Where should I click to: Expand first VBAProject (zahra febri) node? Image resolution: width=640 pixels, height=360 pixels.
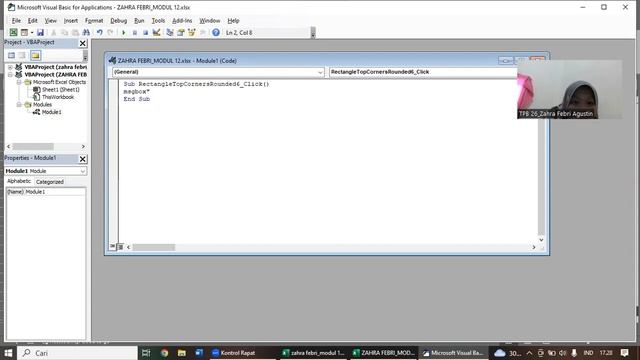[10, 67]
